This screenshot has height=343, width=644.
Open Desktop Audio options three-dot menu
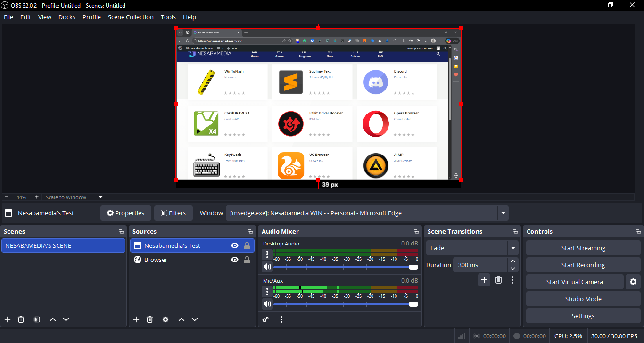pyautogui.click(x=267, y=254)
